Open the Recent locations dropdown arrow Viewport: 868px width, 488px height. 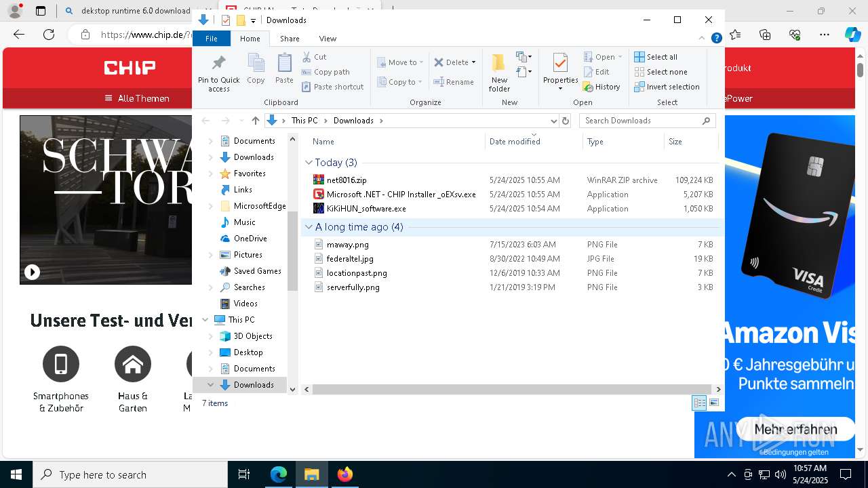(x=241, y=121)
